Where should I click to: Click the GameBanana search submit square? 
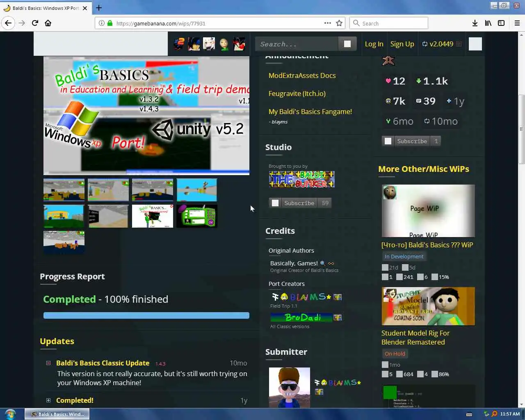pos(347,44)
